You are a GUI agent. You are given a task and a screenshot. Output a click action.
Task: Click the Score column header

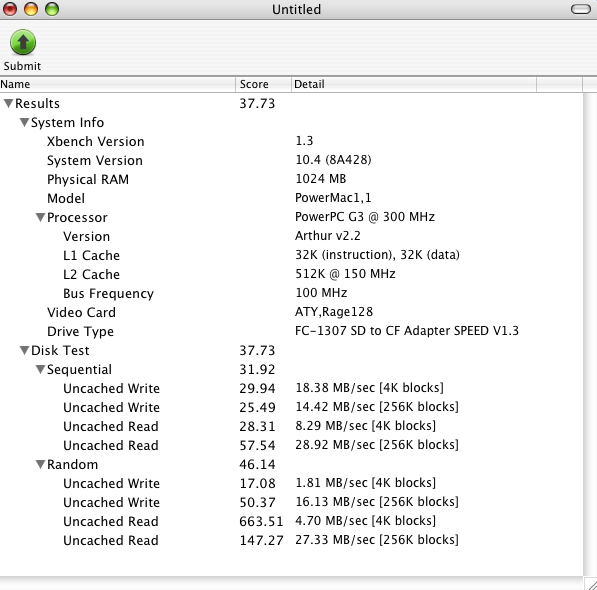tap(263, 84)
